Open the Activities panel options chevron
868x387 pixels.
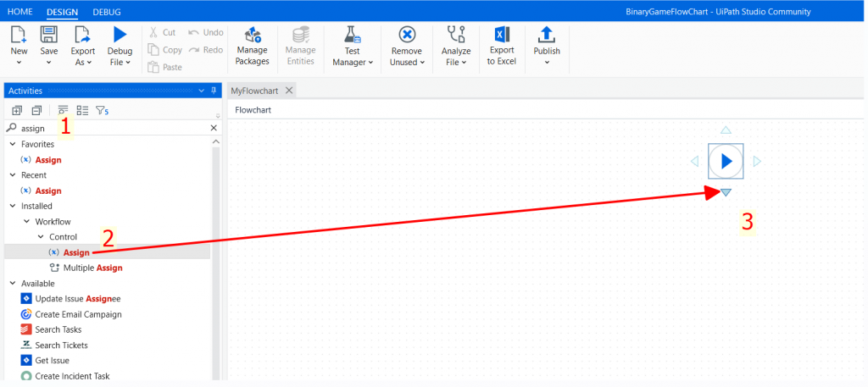[x=202, y=91]
